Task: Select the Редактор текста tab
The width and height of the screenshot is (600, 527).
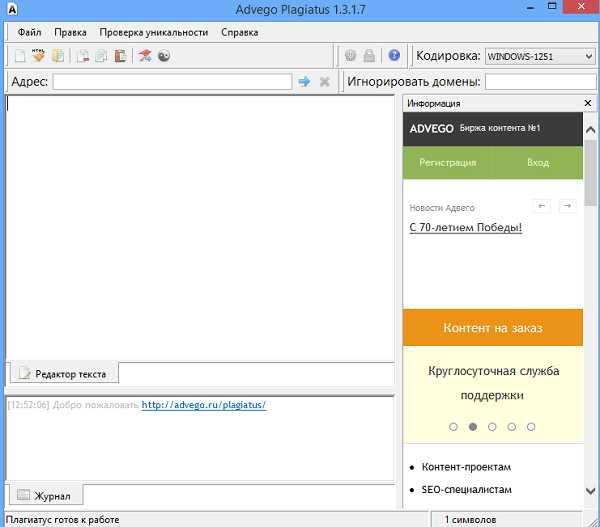Action: point(64,374)
